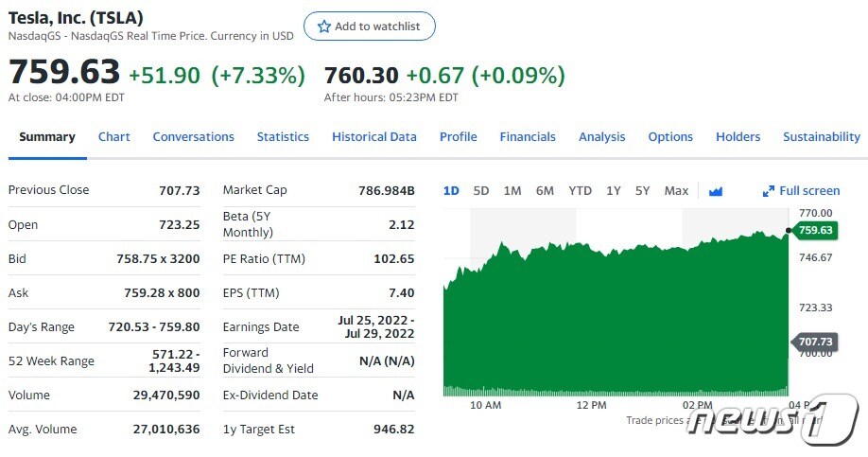
Task: Choose the 6M chart range
Action: (545, 191)
